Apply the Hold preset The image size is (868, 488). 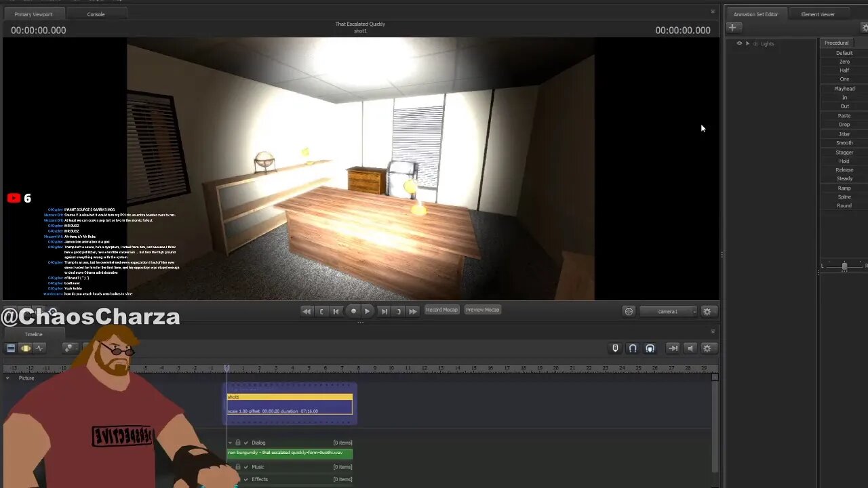coord(844,161)
